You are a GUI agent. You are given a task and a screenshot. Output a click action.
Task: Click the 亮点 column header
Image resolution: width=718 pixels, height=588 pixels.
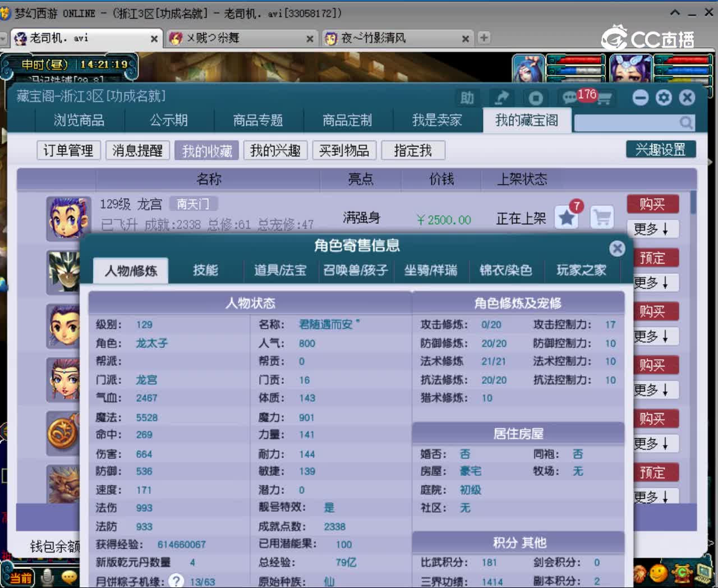click(361, 180)
